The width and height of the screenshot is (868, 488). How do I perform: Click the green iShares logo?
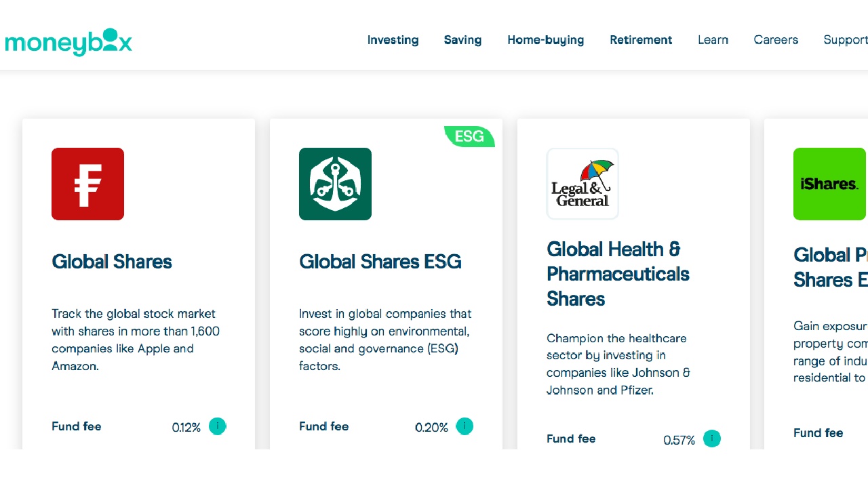pos(829,184)
